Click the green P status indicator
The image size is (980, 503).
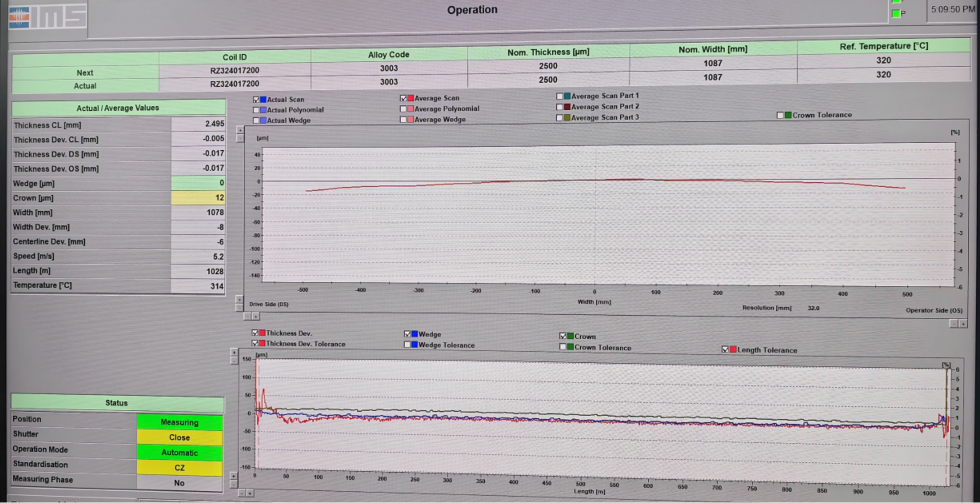896,14
